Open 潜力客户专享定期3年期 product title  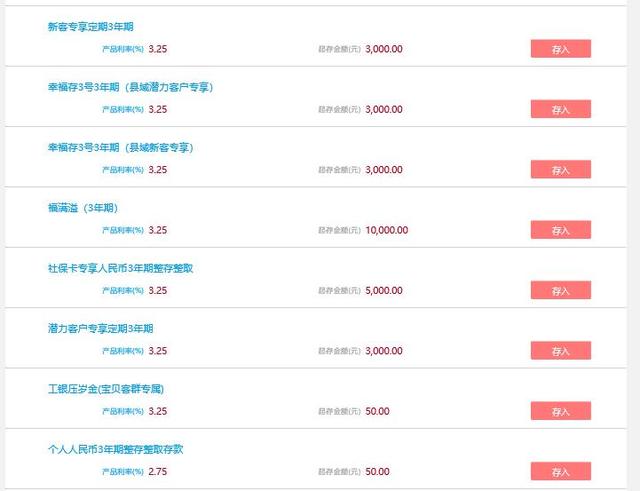coord(100,328)
